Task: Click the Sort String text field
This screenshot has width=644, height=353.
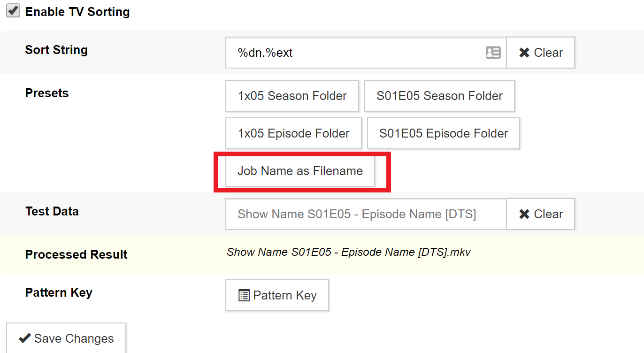Action: pos(366,53)
